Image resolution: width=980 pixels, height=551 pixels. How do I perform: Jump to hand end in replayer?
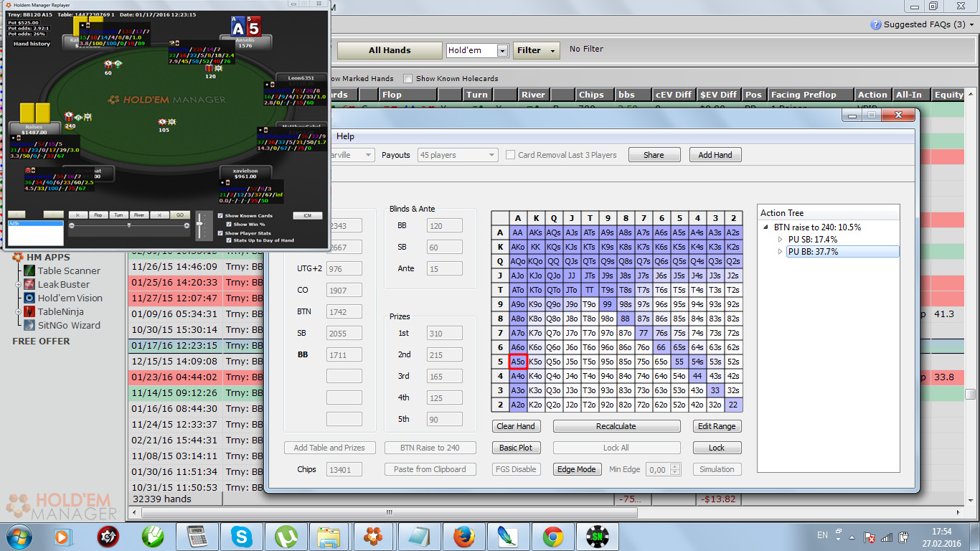160,215
